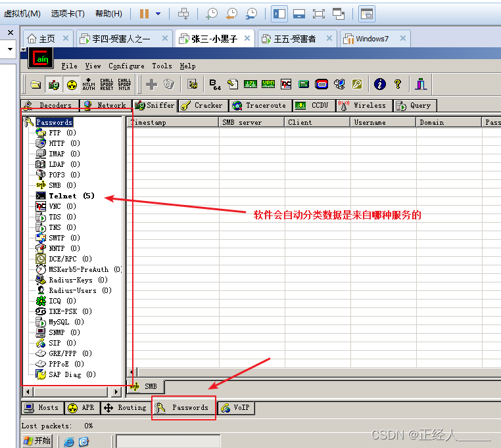
Task: Open the Hosts bottom tab
Action: pos(43,408)
